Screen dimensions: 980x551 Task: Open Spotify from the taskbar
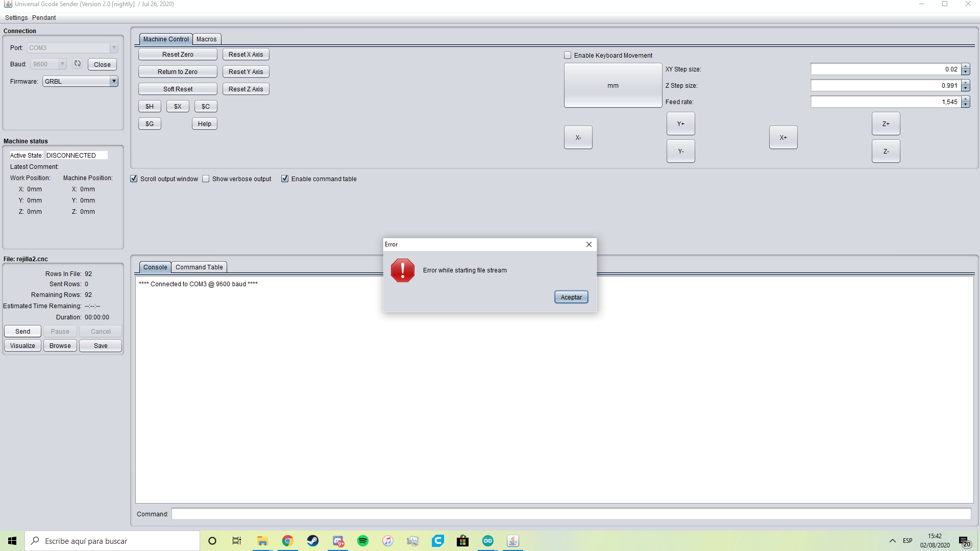click(x=363, y=541)
